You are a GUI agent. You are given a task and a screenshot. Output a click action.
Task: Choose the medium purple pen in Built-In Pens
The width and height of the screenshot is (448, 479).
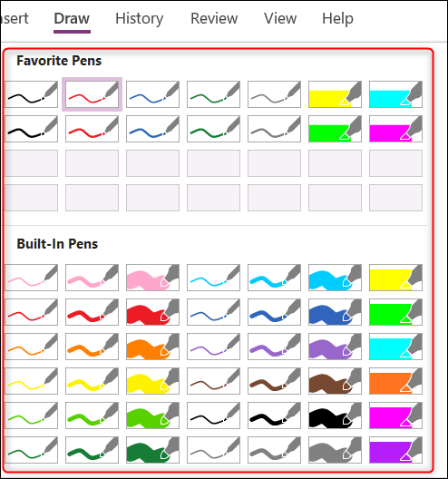click(x=274, y=347)
